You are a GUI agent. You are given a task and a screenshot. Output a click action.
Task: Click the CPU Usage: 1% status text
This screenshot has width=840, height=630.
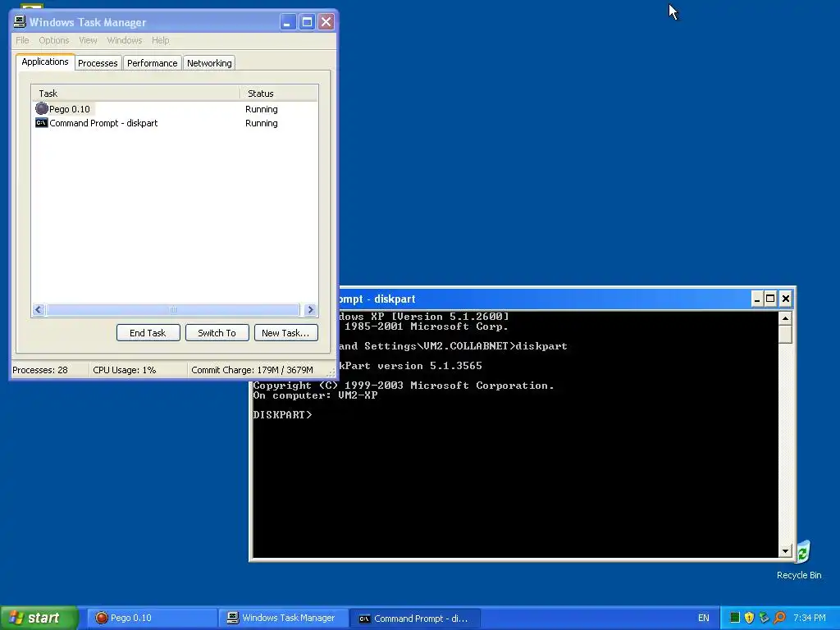(125, 370)
